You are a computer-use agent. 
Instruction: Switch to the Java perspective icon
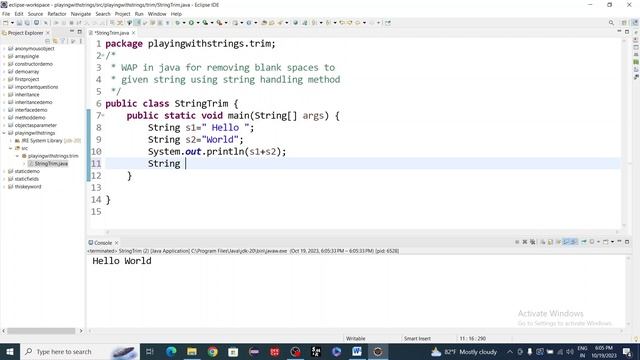point(635,23)
